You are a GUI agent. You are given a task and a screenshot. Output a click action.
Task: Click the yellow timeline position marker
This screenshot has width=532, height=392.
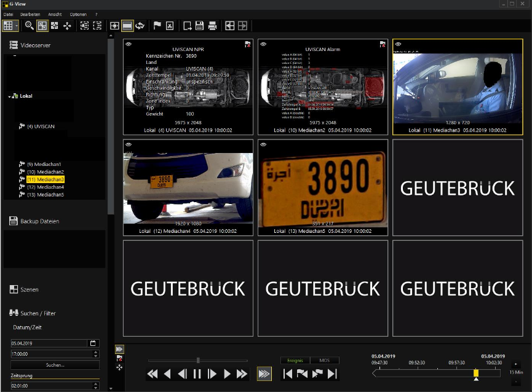pos(476,373)
